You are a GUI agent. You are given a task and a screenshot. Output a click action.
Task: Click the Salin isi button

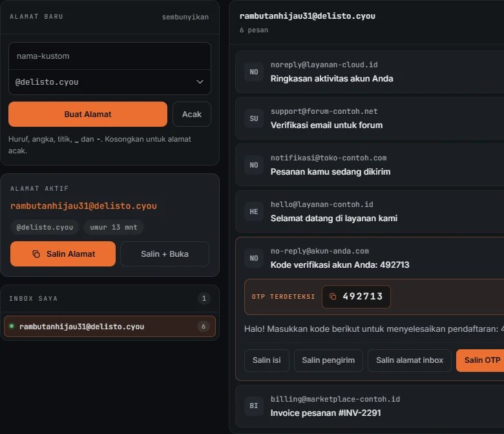[x=266, y=360]
